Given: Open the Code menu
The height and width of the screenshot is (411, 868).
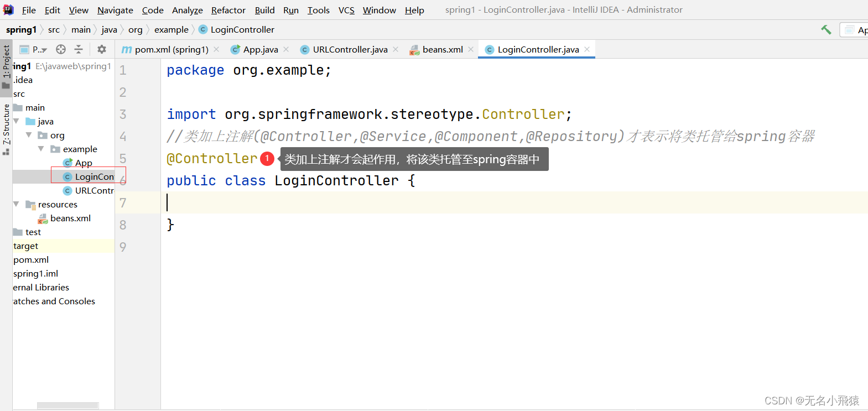Looking at the screenshot, I should click(153, 10).
